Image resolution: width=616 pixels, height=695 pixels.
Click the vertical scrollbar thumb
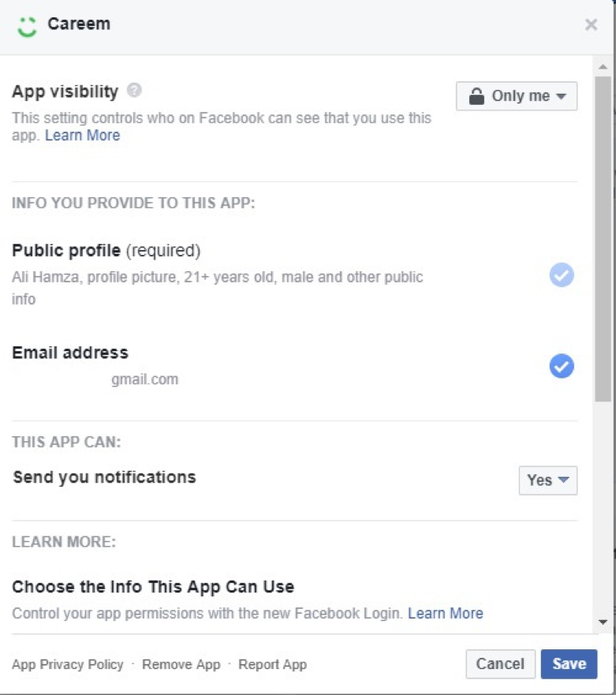point(603,237)
